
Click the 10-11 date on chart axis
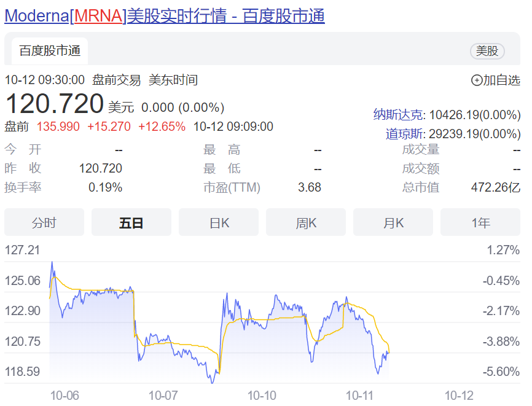pyautogui.click(x=361, y=395)
